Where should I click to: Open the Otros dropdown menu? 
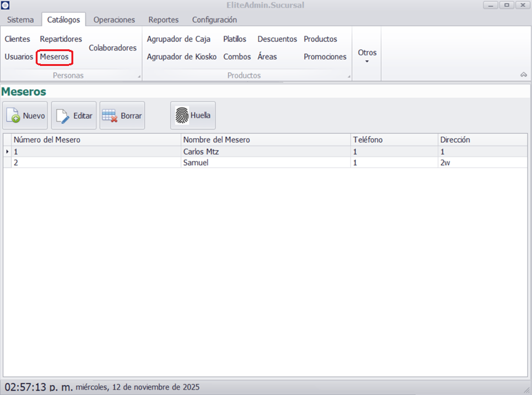tap(367, 55)
